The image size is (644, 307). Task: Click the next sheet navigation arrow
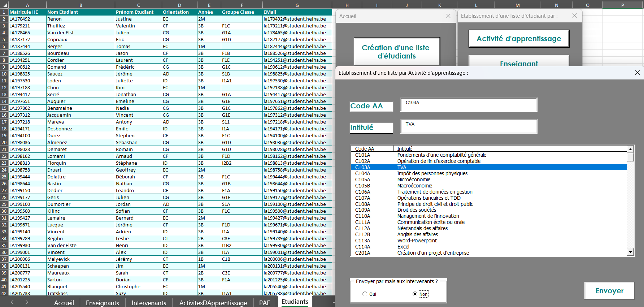tap(27, 302)
